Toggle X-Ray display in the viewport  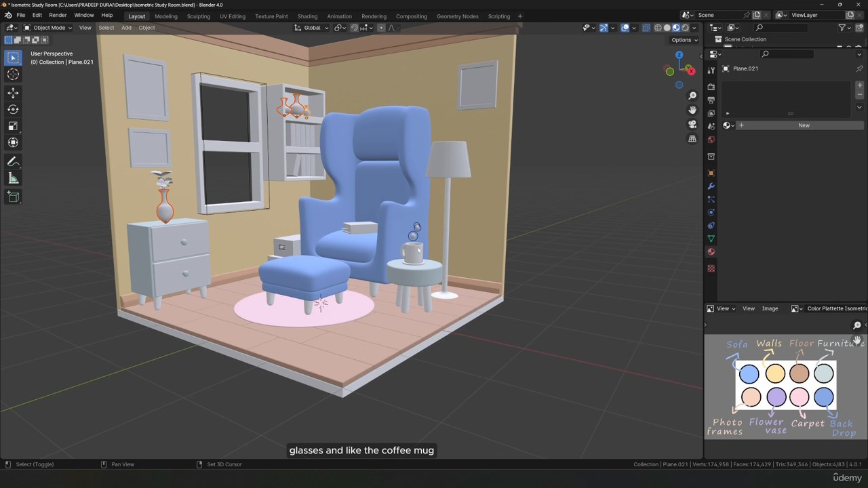tap(646, 28)
